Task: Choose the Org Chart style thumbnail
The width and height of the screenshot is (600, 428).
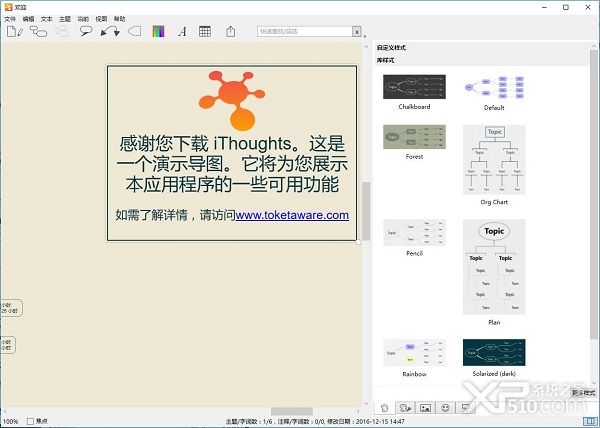Action: [494, 159]
